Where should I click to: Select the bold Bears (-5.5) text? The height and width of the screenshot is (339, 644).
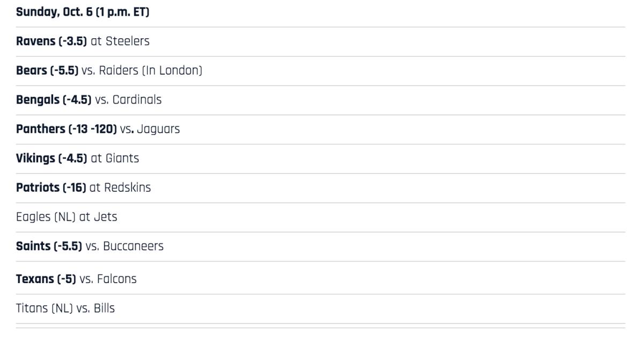(x=47, y=70)
